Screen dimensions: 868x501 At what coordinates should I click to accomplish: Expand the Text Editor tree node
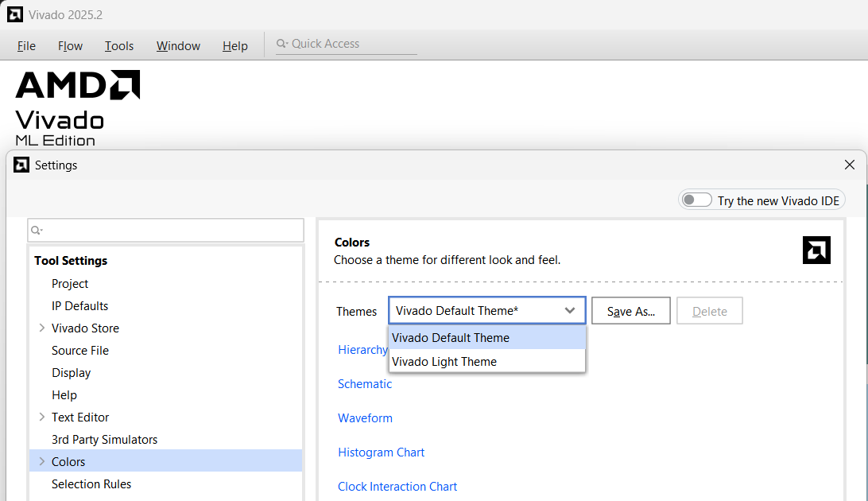coord(42,417)
